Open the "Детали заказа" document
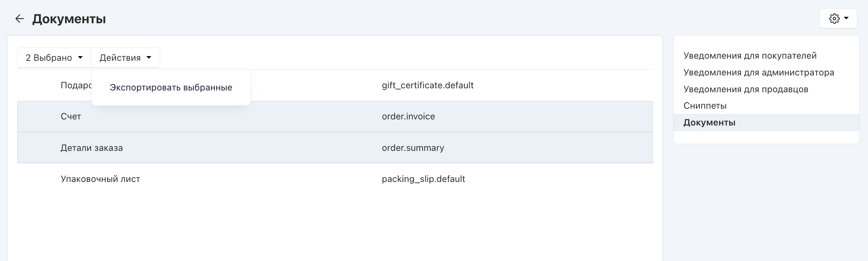Screen dimensions: 868x261 pyautogui.click(x=92, y=148)
